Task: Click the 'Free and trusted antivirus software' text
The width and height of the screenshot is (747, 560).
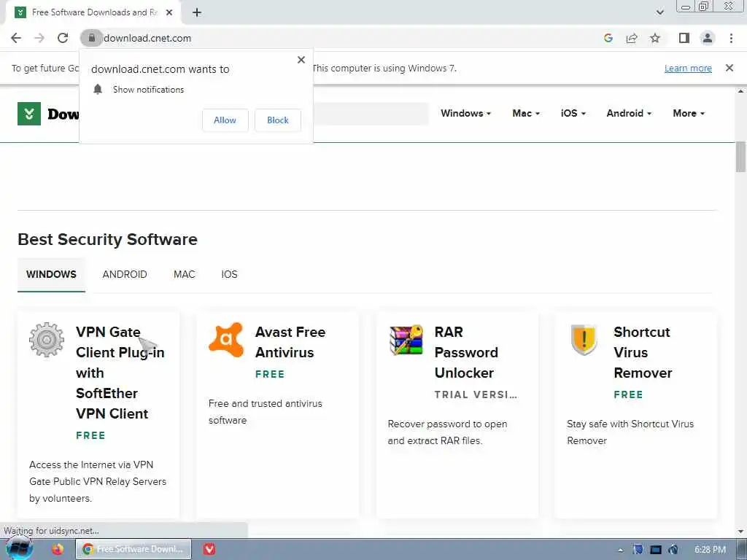Action: (266, 412)
